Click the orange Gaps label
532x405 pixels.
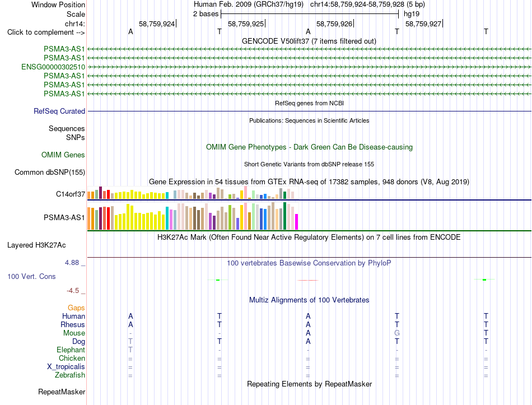76,308
